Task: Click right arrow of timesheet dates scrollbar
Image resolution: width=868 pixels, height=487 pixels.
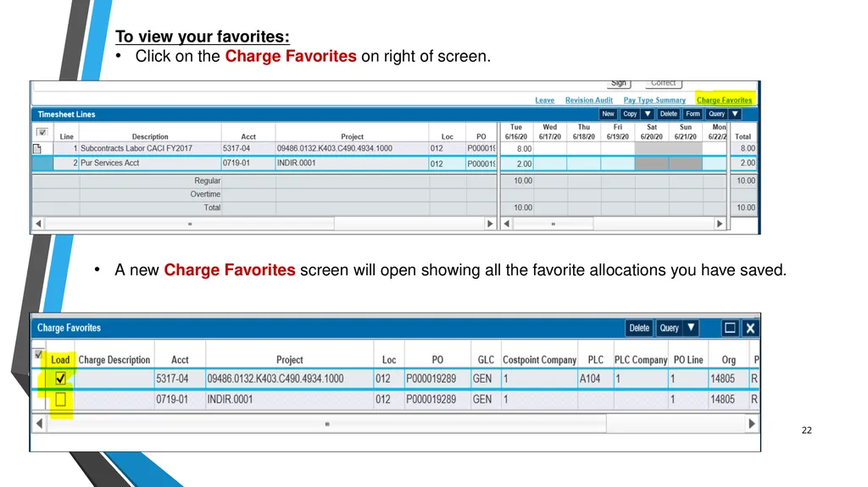Action: tap(719, 224)
